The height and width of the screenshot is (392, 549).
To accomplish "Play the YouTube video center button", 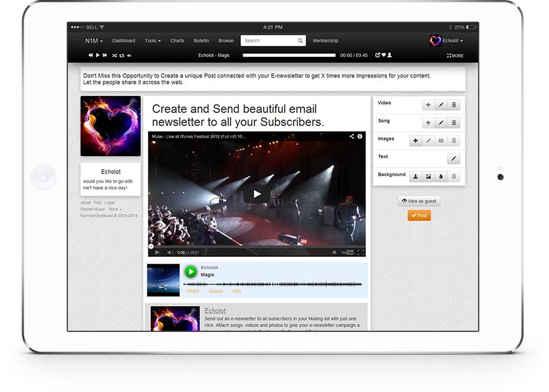I will [x=257, y=194].
